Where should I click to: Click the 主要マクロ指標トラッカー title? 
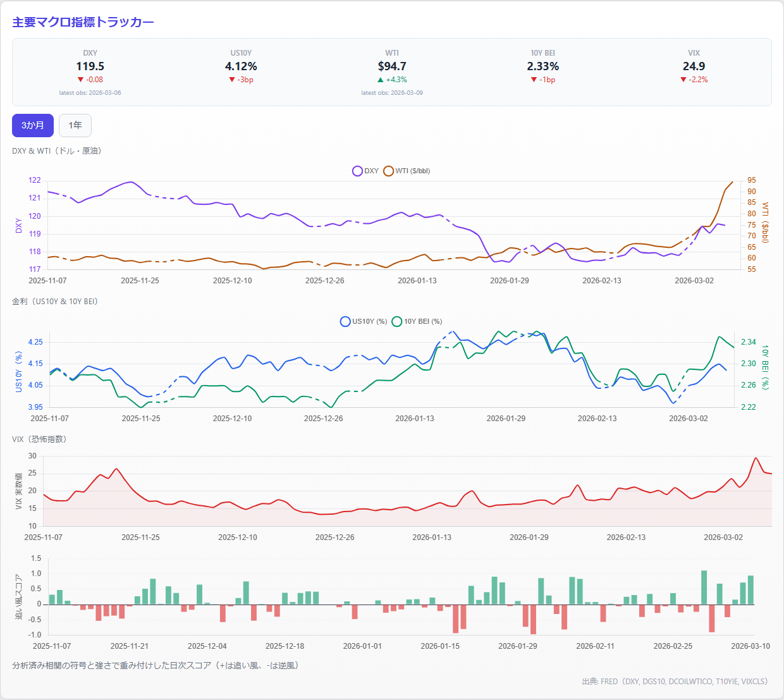point(83,22)
